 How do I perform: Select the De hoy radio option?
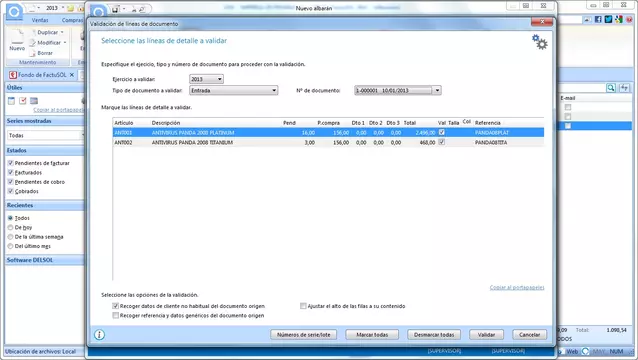coord(11,227)
